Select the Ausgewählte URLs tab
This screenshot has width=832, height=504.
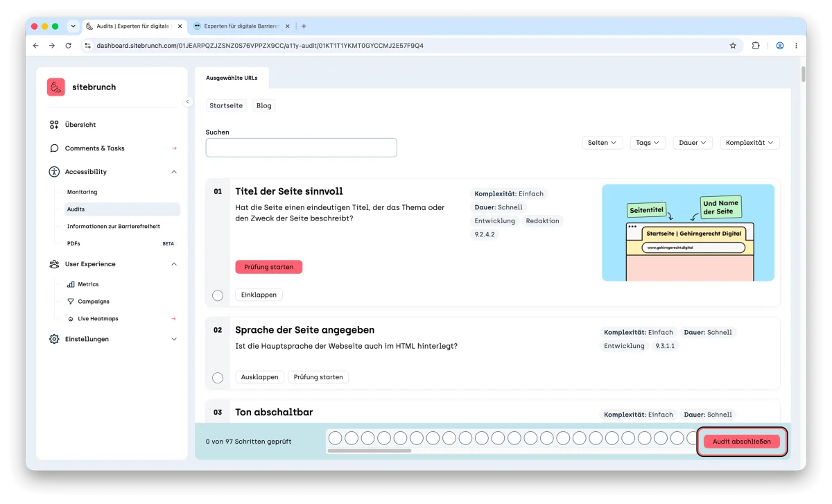[x=232, y=78]
